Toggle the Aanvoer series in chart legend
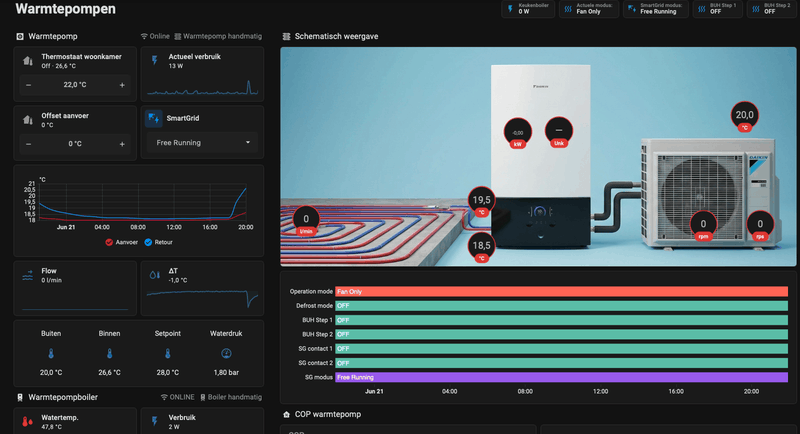Image resolution: width=800 pixels, height=434 pixels. click(x=121, y=242)
